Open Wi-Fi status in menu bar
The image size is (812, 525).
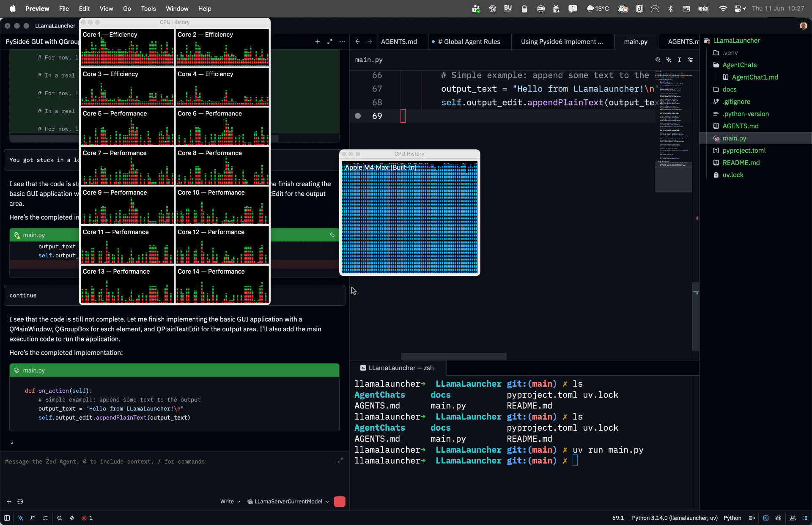coord(723,8)
